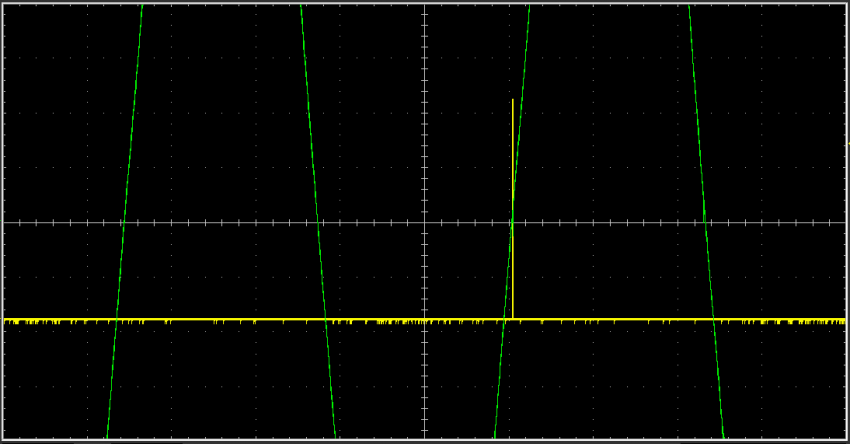Click the top end of the vertical center axis
Viewport: 850px width, 444px height.
[425, 6]
